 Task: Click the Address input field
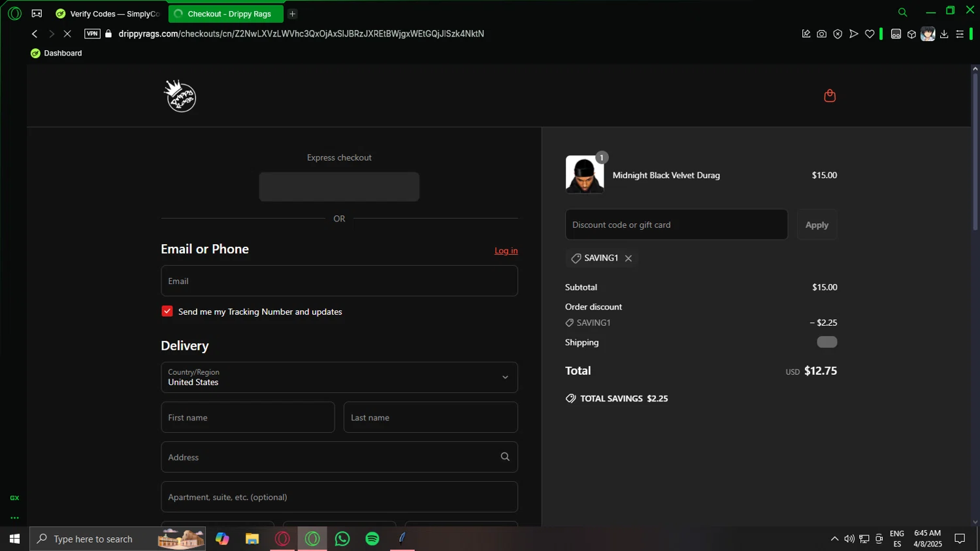tap(339, 457)
